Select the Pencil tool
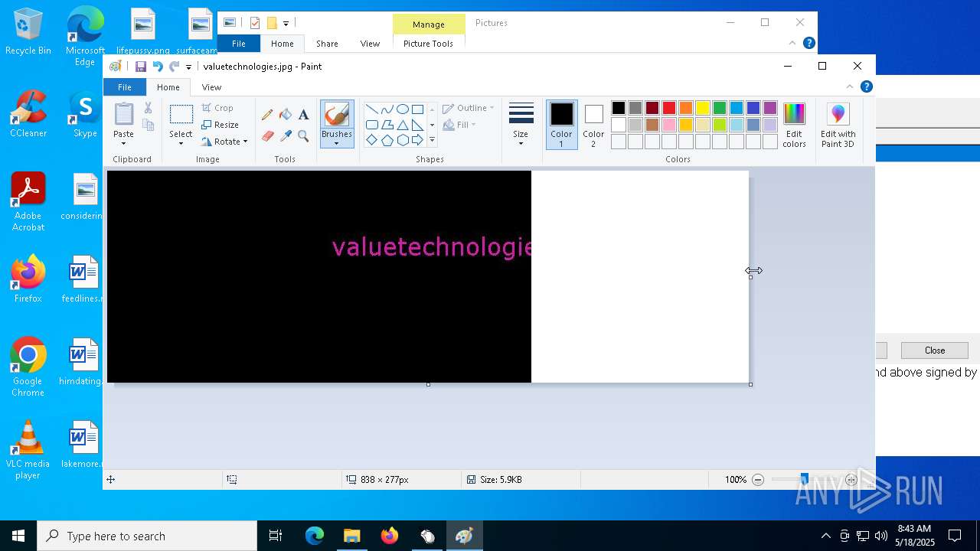This screenshot has height=551, width=980. [267, 115]
